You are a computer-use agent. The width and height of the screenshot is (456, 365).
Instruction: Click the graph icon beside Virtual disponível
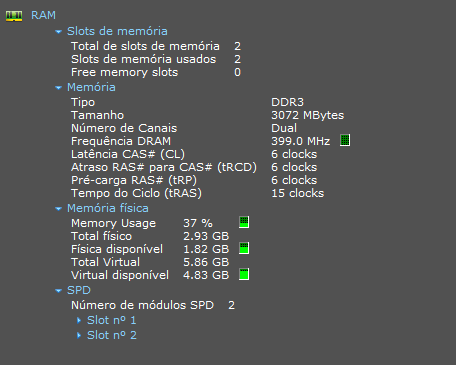tap(244, 274)
